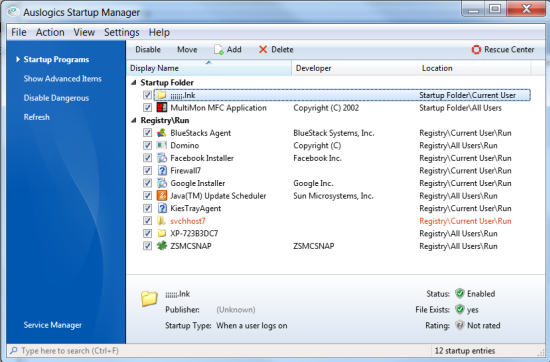Click the Firewall7 question mark icon
The image size is (550, 362).
[162, 170]
